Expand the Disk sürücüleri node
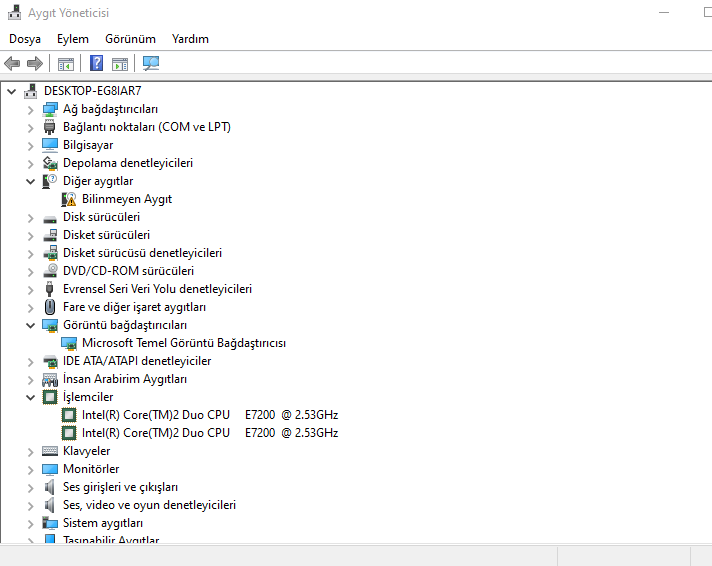 point(30,218)
